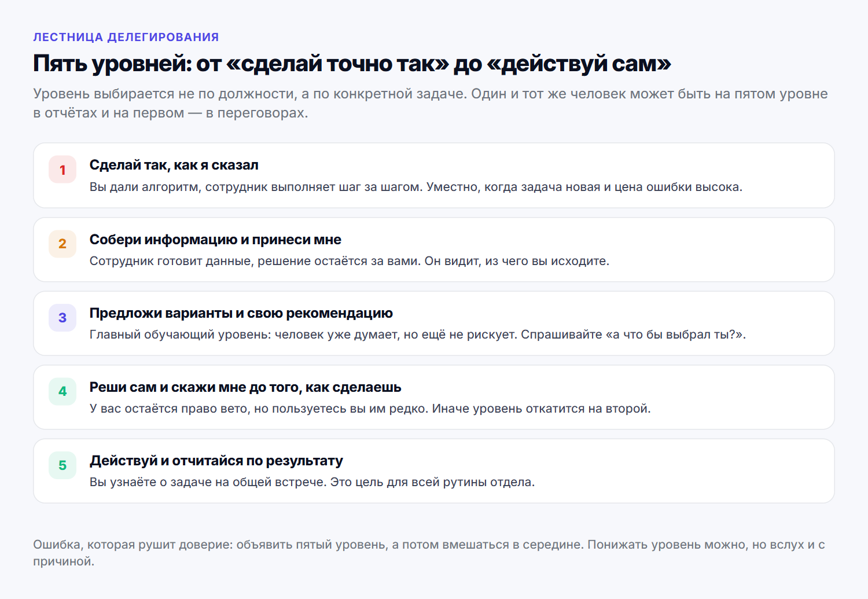Click the «ЛЕСТНИЦА ДЕЛЕГИРОВАНИЯ» label

point(126,37)
